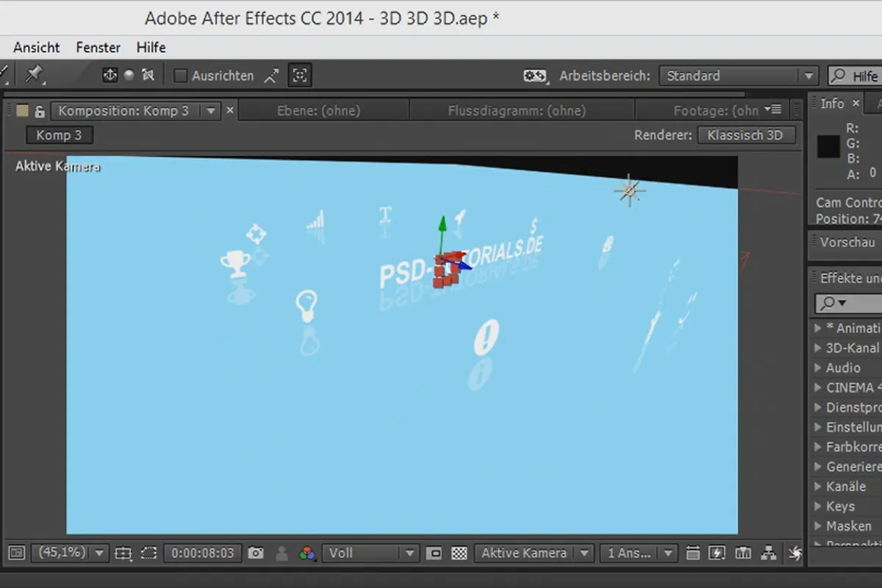882x588 pixels.
Task: Toggle transparency grid checkerboard
Action: [459, 553]
